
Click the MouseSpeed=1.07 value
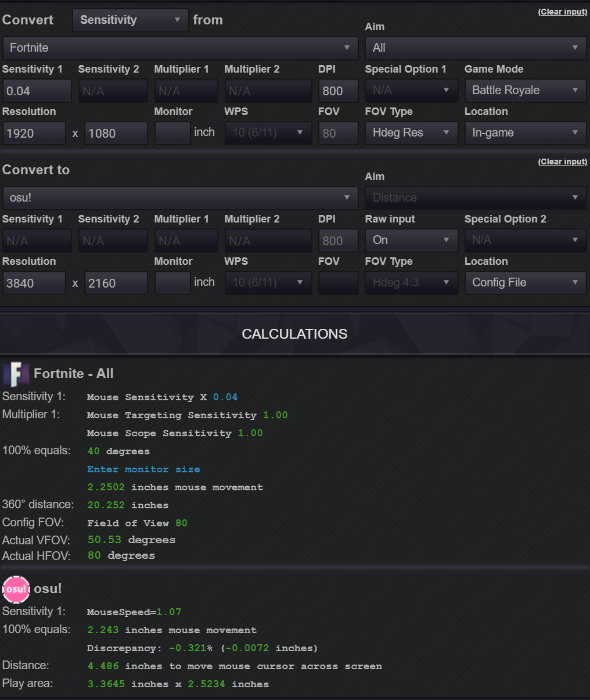(x=134, y=612)
